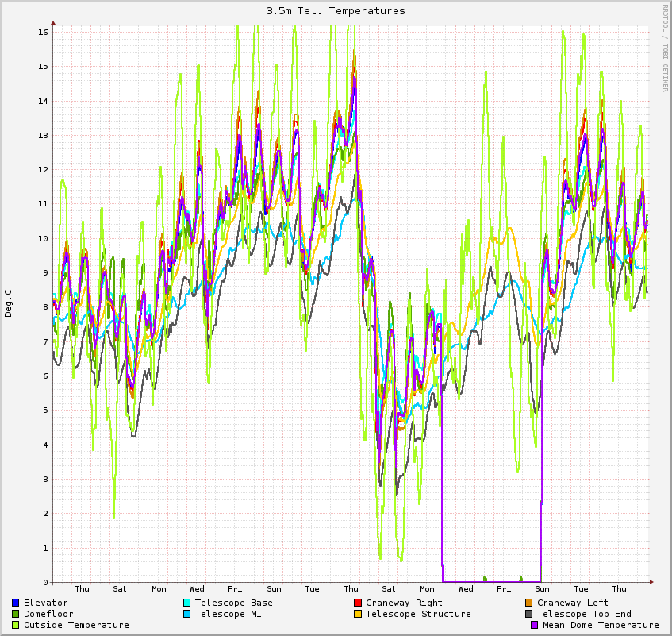Select the red Craneway Right color box

(357, 603)
